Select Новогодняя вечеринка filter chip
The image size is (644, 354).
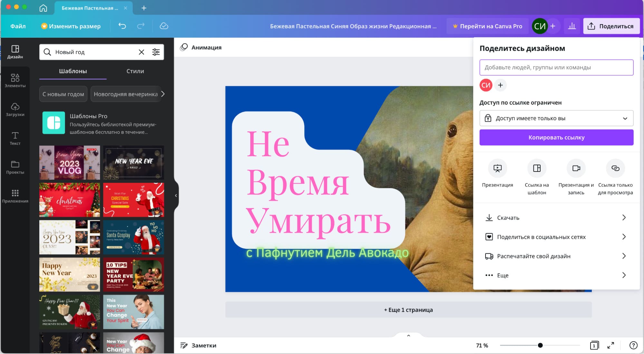click(x=126, y=94)
